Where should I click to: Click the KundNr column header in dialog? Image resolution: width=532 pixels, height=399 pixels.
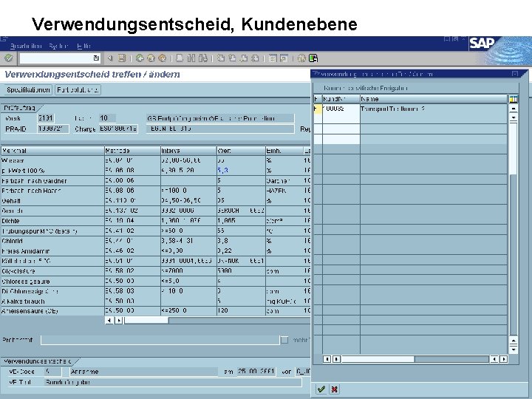point(341,99)
